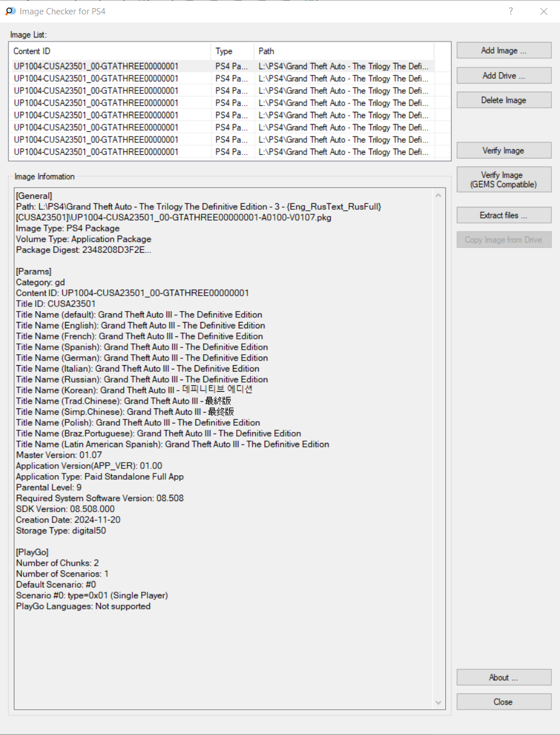Click the 'Content ID:' line in Params

click(x=133, y=293)
